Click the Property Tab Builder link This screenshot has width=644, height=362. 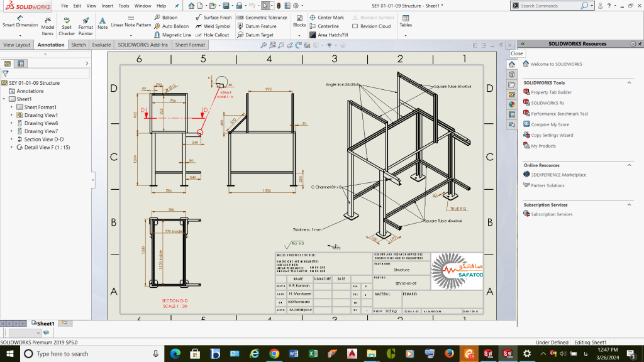[551, 92]
